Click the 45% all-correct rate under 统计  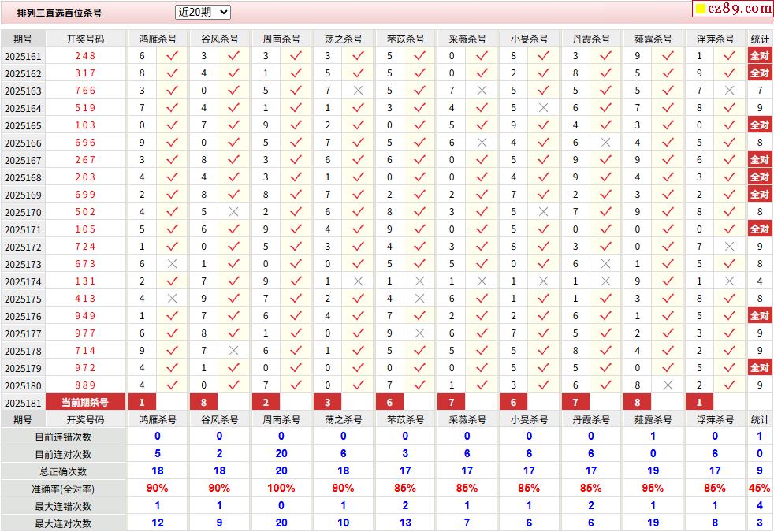click(x=759, y=488)
